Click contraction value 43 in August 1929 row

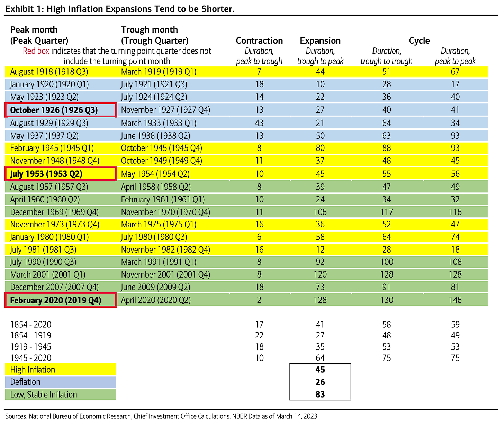point(259,123)
